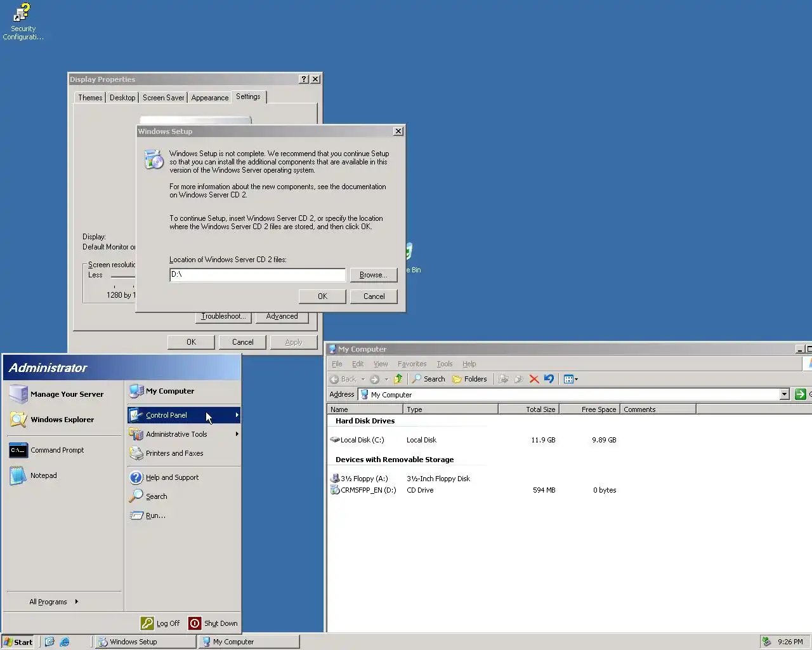The image size is (812, 650).
Task: Click OK in Windows Setup dialog
Action: 322,296
